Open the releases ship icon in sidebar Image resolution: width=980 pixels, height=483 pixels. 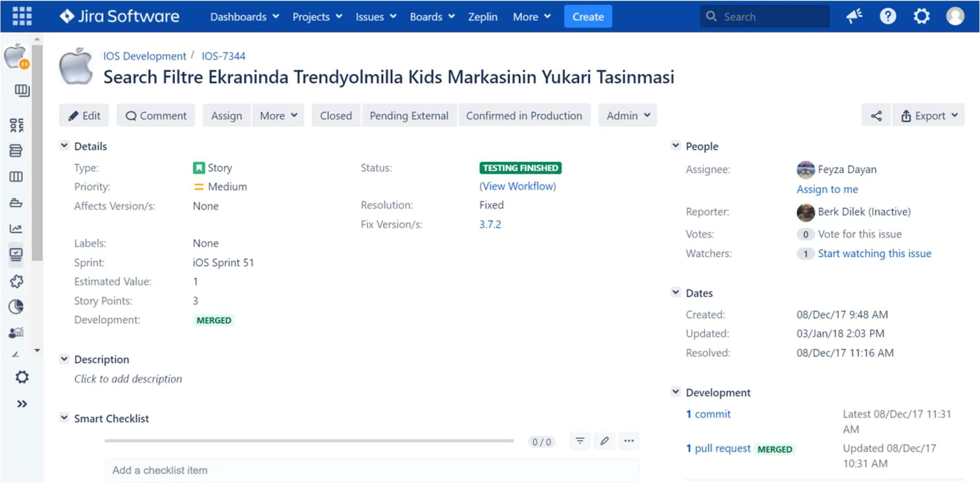16,203
